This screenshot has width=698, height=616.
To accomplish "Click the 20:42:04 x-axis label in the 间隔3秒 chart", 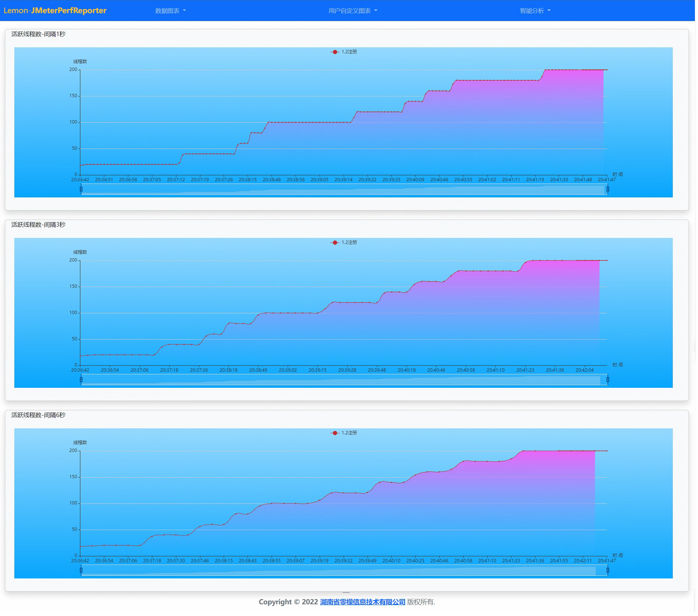I will (584, 370).
